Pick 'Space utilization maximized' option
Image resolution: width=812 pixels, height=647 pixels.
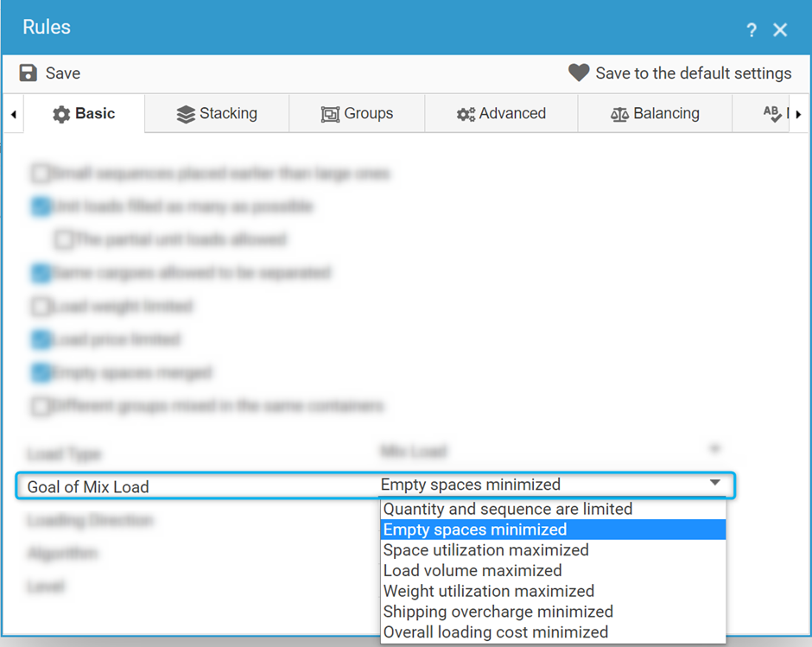click(x=553, y=550)
